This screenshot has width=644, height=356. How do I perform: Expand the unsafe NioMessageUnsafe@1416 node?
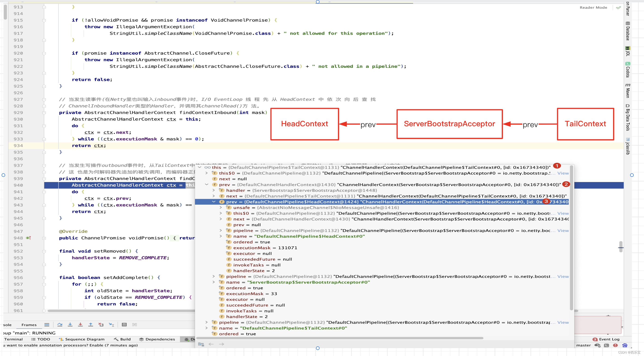[x=220, y=207]
